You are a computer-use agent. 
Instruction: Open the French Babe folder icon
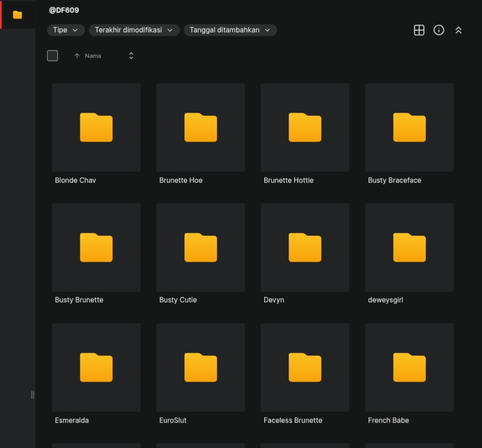(409, 367)
